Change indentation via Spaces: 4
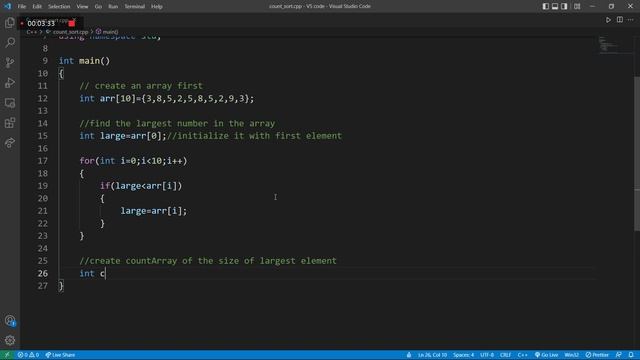Image resolution: width=640 pixels, height=360 pixels. tap(463, 355)
